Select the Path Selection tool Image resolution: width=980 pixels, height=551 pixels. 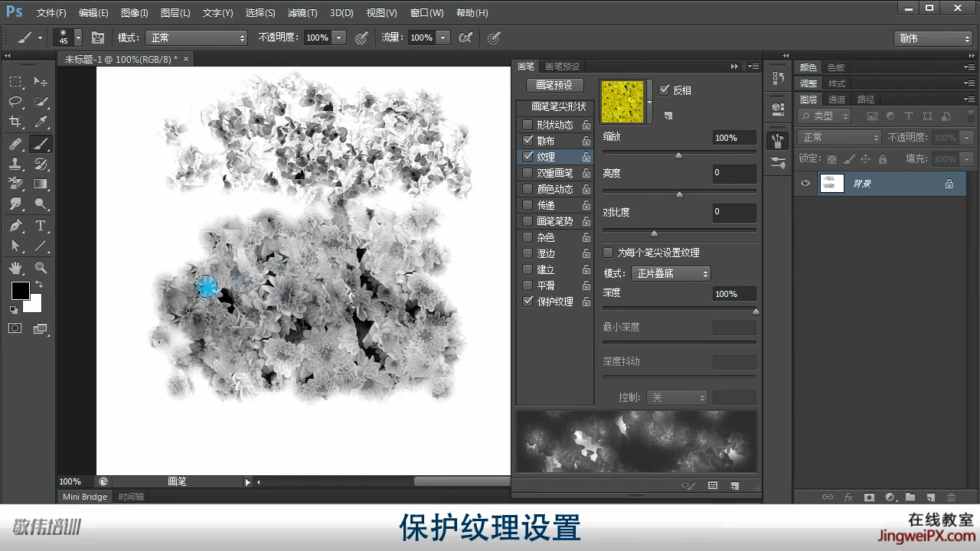pyautogui.click(x=15, y=246)
